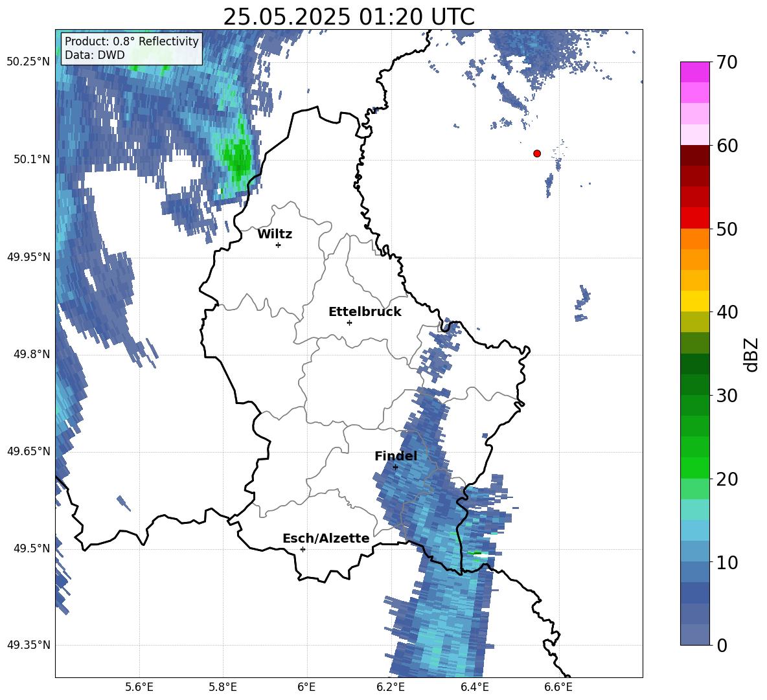
Task: Click the title '25.05.2025 01:20 UTC'
Action: (x=349, y=17)
